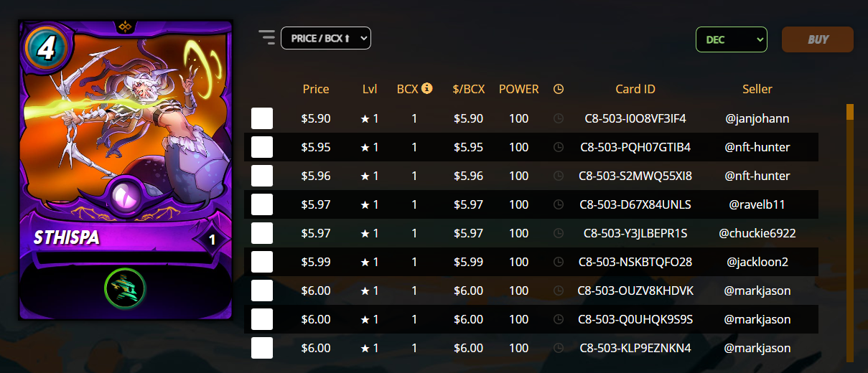Open the PRICE / BCX sort dropdown
Screen dimensions: 868x373
click(326, 38)
